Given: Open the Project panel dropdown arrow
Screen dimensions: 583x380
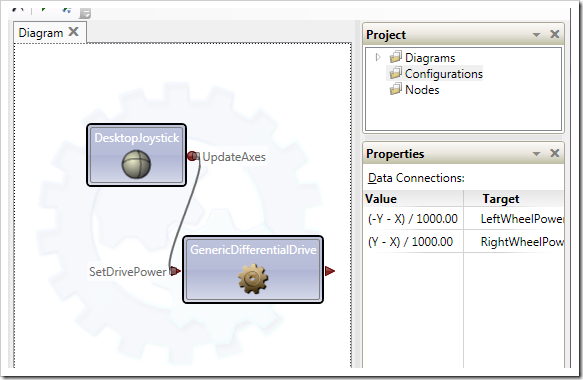Looking at the screenshot, I should pos(536,35).
